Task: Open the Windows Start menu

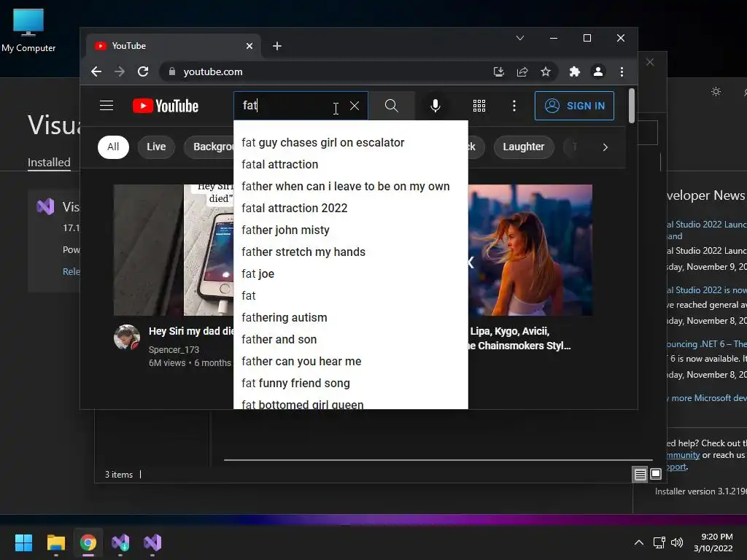Action: (x=23, y=542)
